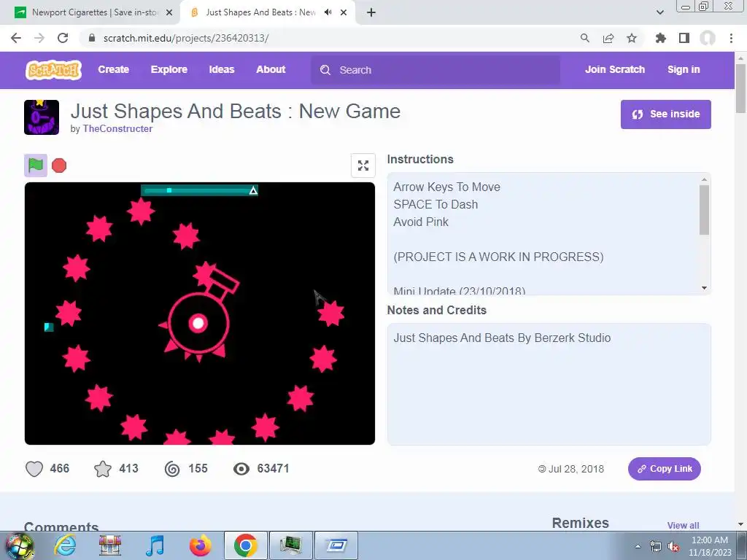The image size is (747, 560).
Task: Click the eye views icon next to 63471
Action: tap(241, 469)
